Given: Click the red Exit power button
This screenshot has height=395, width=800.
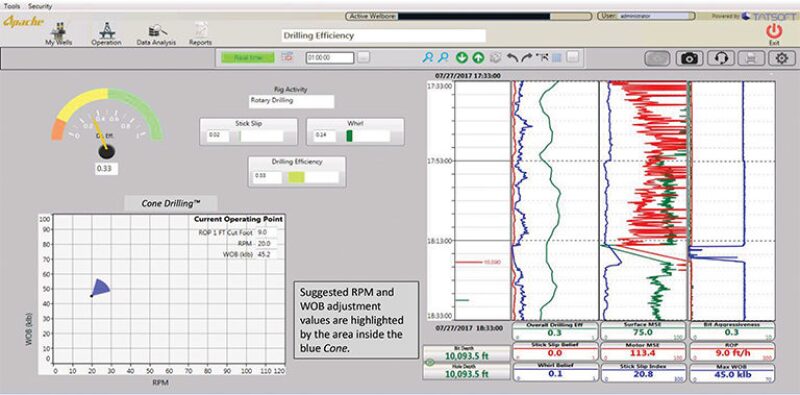Looking at the screenshot, I should coord(774,32).
